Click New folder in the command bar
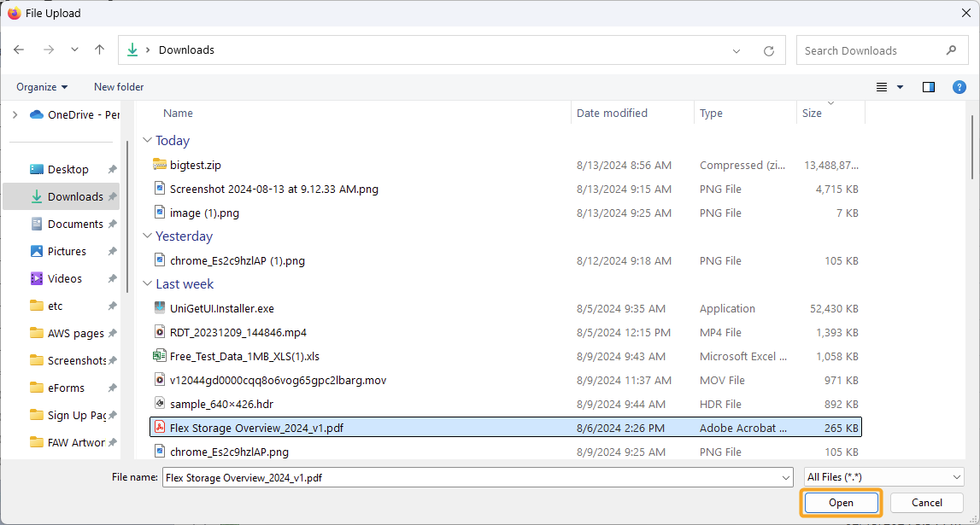 point(118,86)
